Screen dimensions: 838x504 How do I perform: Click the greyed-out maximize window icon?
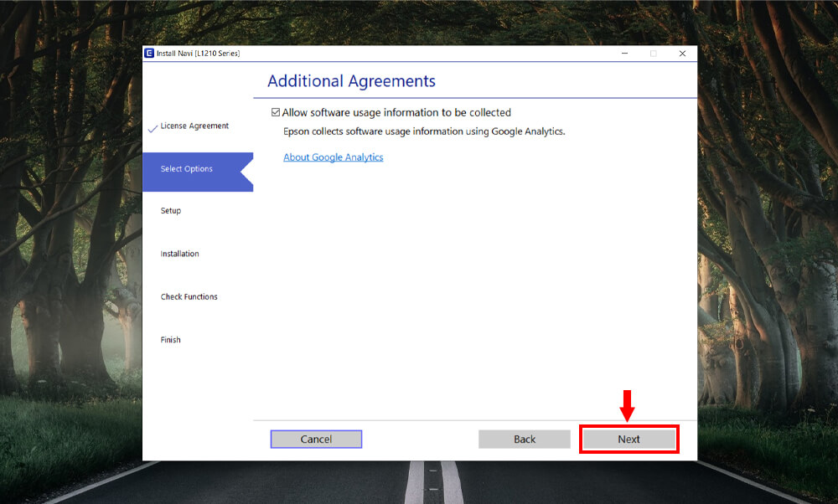click(x=654, y=54)
